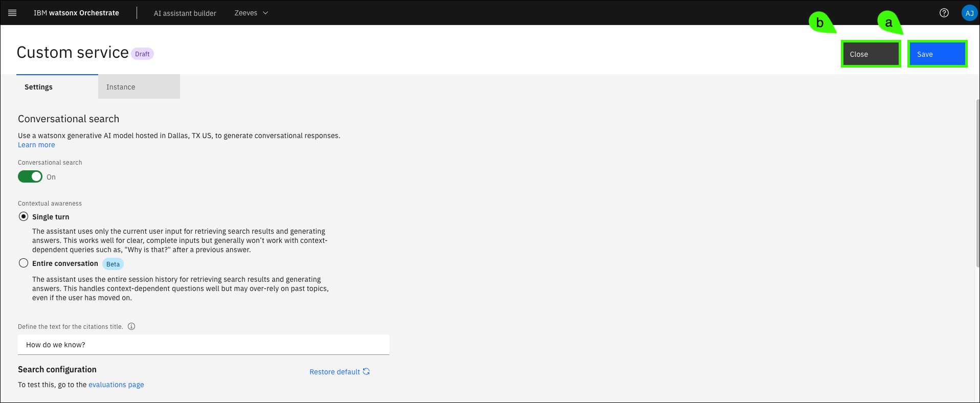
Task: Open the Learn more link
Action: (x=36, y=145)
